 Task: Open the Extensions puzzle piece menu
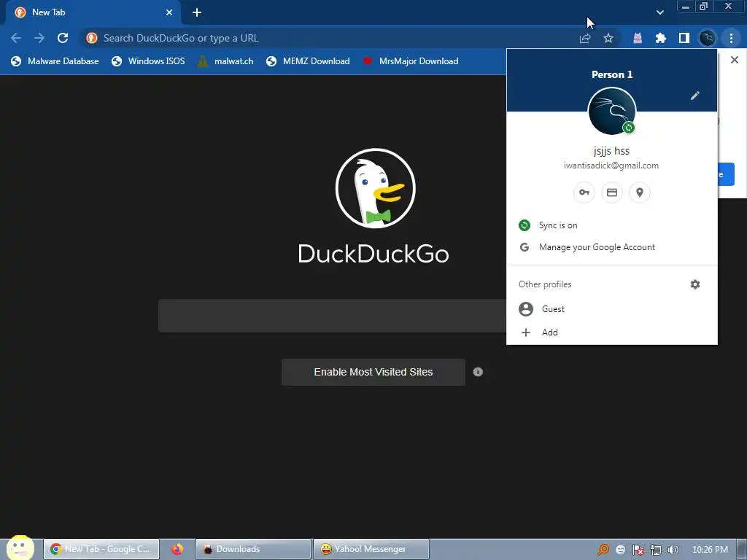point(661,38)
